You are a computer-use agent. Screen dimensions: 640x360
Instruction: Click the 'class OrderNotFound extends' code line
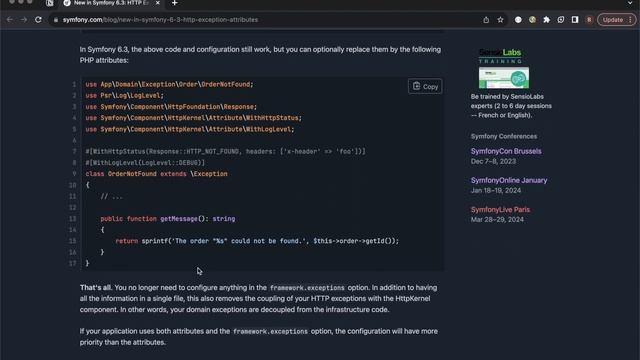(x=156, y=174)
